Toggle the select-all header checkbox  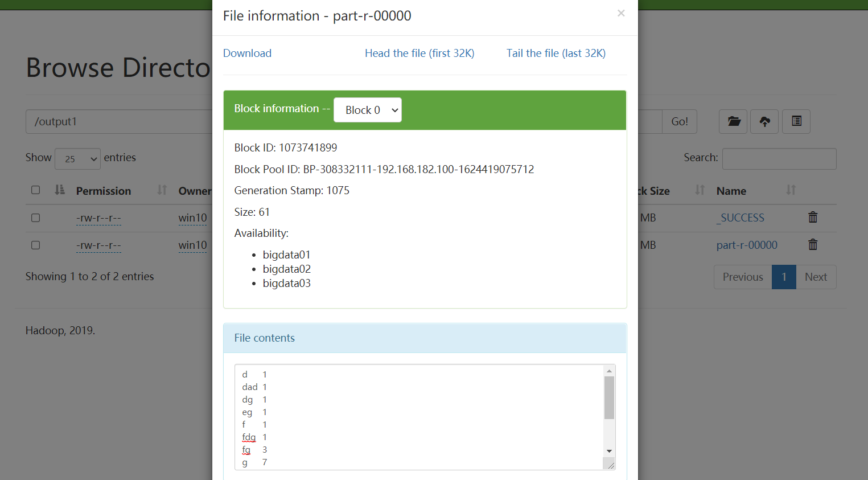(35, 190)
